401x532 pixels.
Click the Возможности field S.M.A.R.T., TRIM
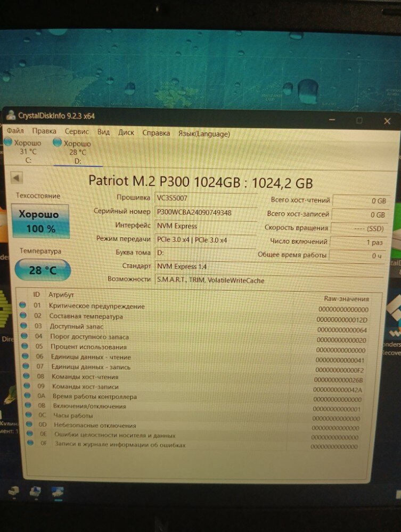[x=271, y=280]
